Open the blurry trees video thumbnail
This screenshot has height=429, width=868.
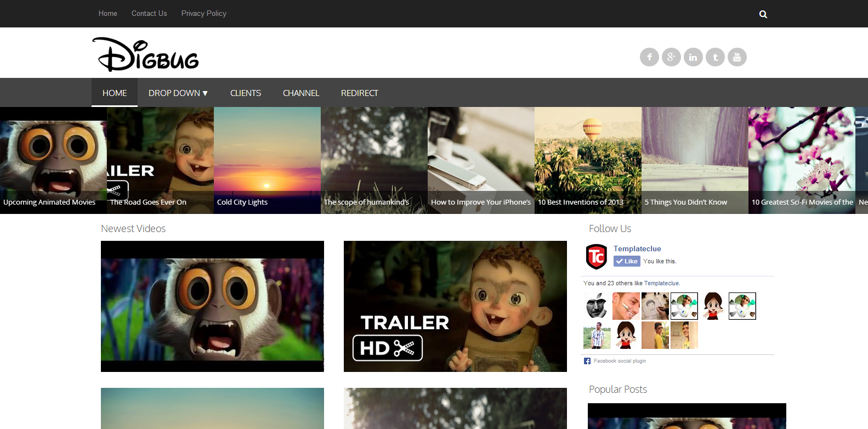[455, 408]
